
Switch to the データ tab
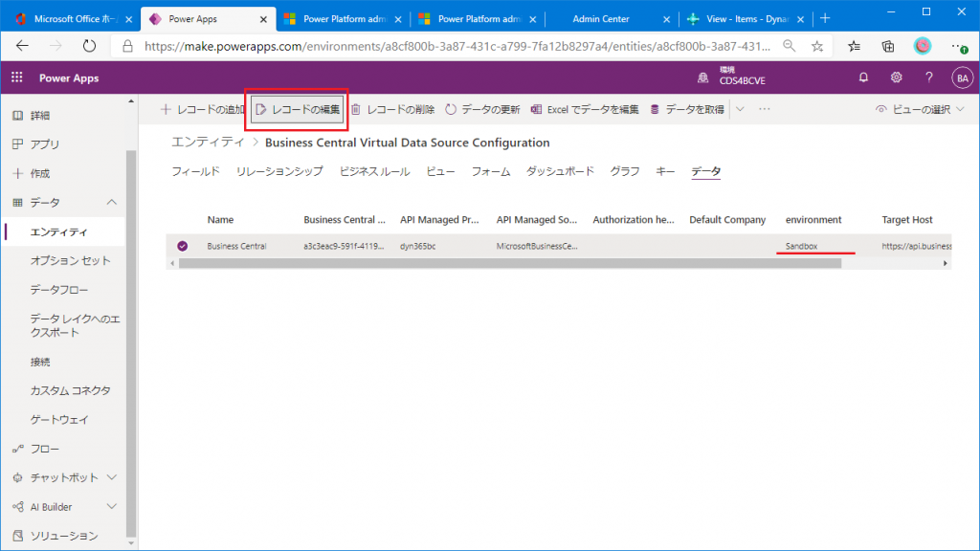tap(705, 171)
